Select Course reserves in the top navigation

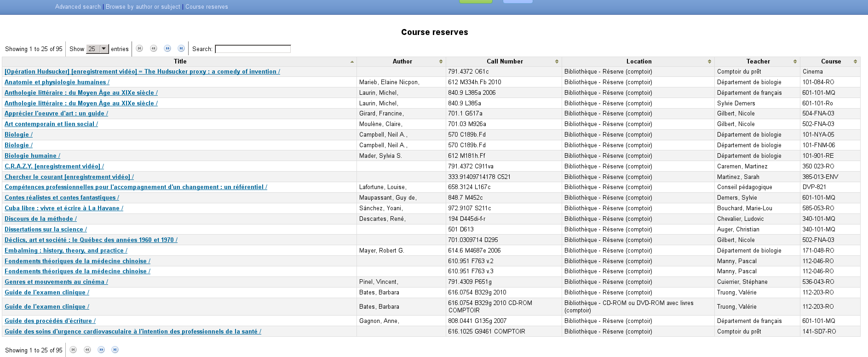[x=207, y=7]
